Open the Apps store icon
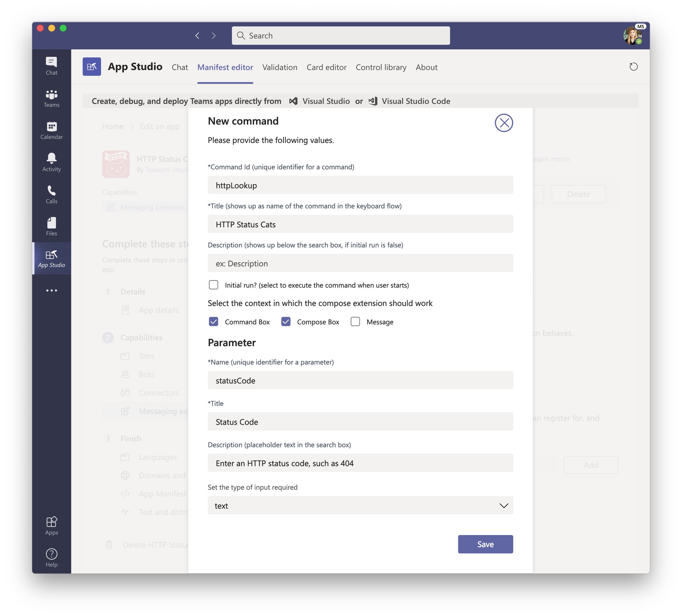Screen dimensions: 682x616 51,525
